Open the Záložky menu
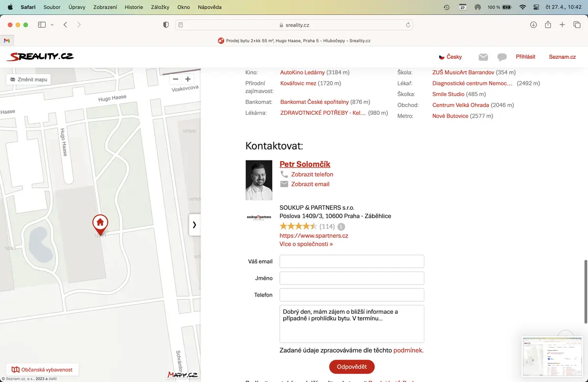 tap(161, 7)
